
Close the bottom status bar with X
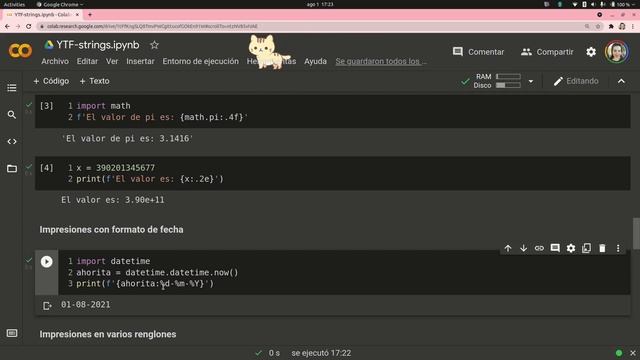point(633,353)
